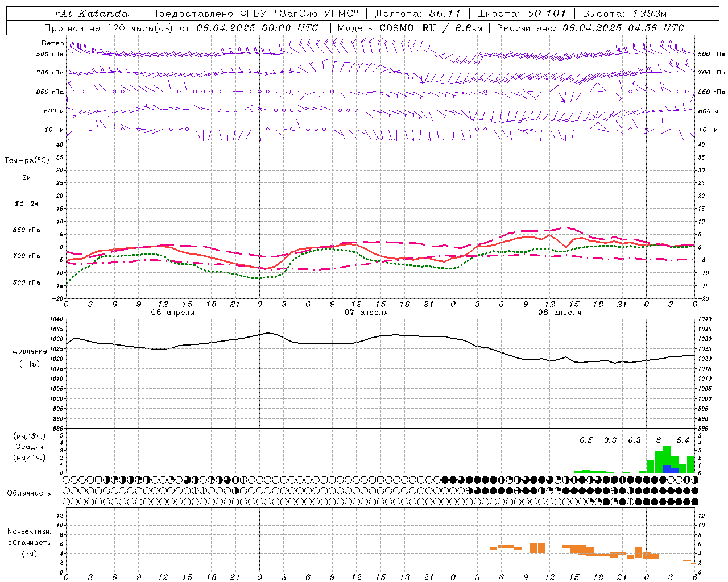
Task: Select the forecast start 06.04.2025 00:00 UTC
Action: tap(257, 28)
